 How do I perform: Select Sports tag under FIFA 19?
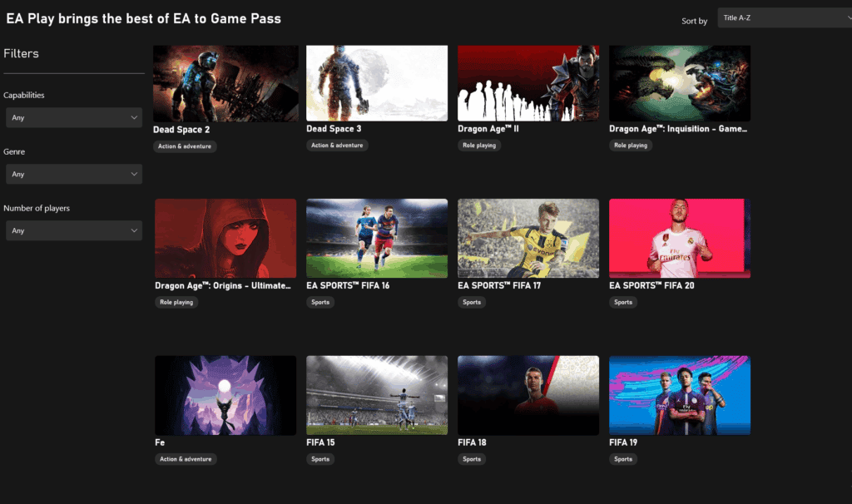(623, 459)
